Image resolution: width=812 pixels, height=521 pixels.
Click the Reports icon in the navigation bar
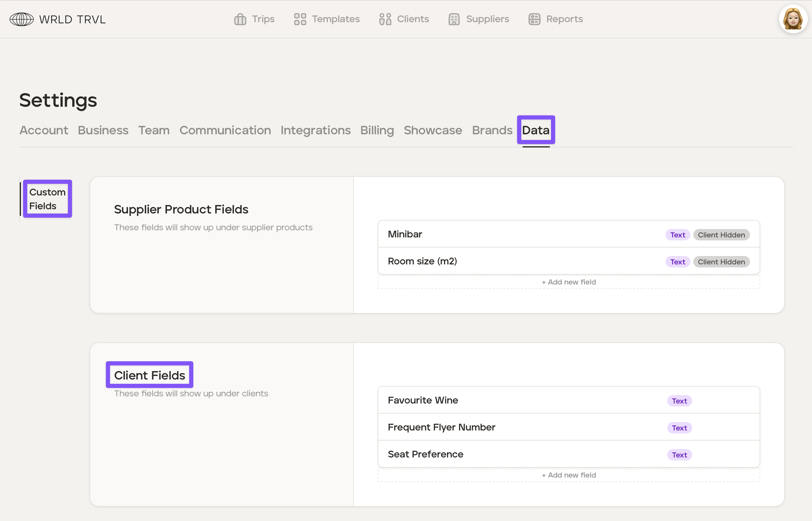click(x=534, y=19)
